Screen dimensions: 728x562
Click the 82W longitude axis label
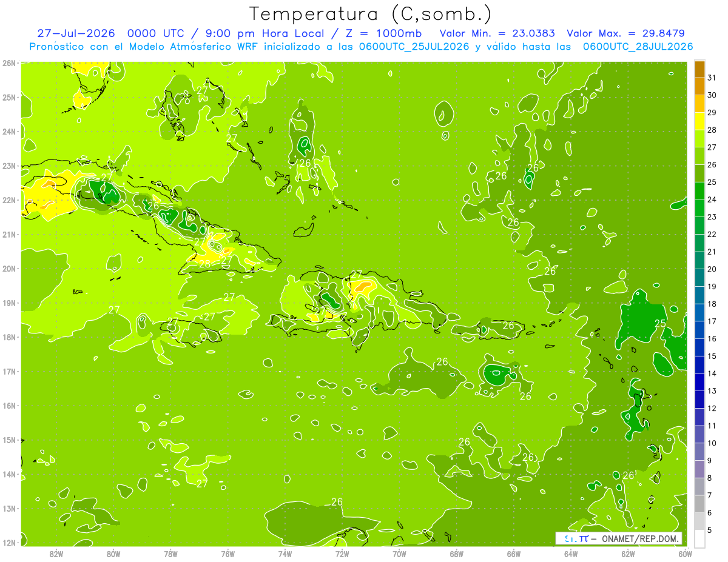56,554
